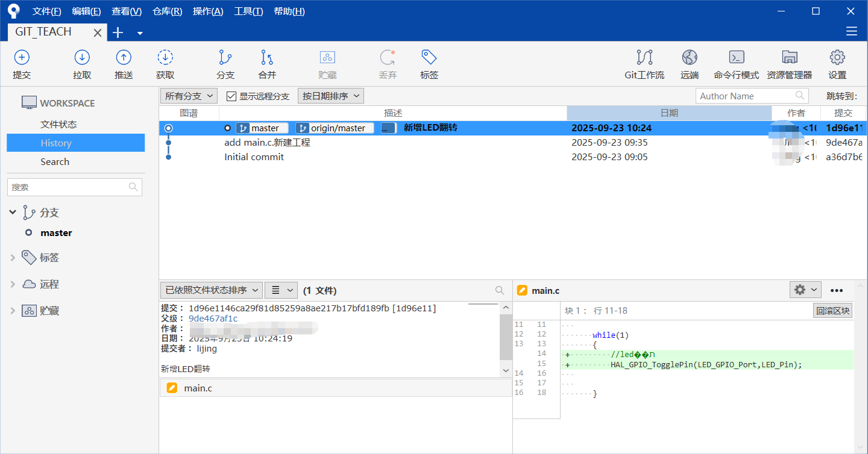
Task: Select the 拉取 (Pull) icon
Action: coord(82,63)
